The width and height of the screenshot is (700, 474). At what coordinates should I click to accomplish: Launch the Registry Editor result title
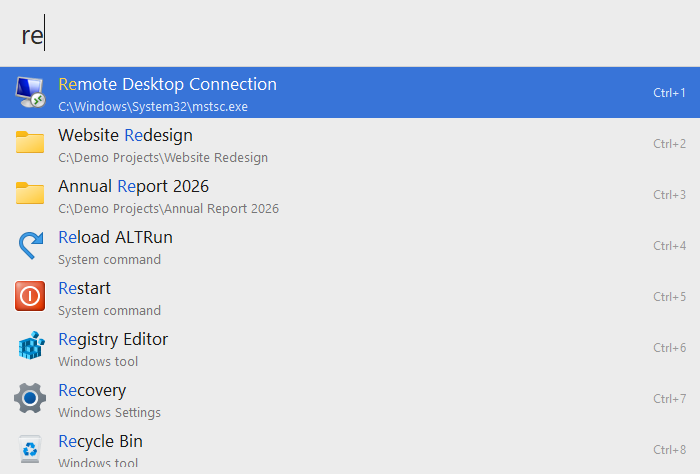click(113, 340)
